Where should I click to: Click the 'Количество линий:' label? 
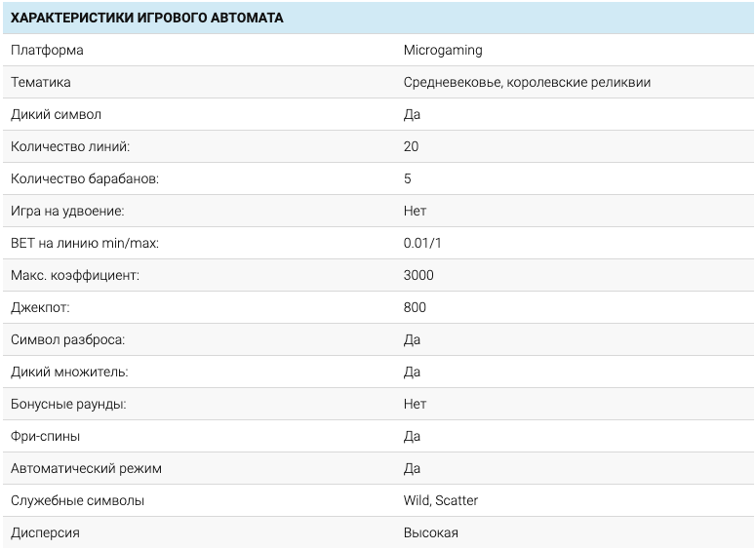coord(69,146)
